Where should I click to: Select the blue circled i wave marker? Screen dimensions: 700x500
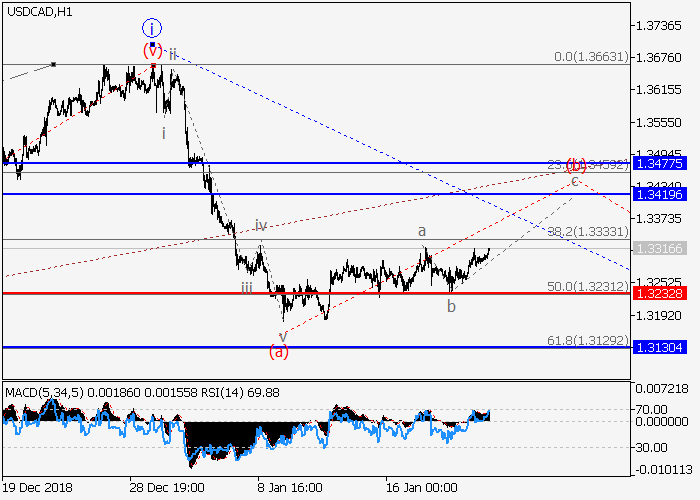click(151, 28)
